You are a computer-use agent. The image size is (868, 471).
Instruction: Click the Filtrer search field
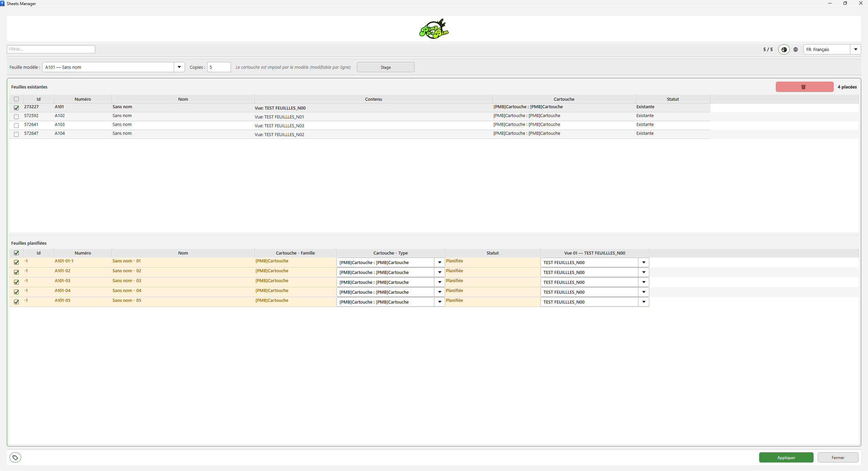click(x=51, y=49)
